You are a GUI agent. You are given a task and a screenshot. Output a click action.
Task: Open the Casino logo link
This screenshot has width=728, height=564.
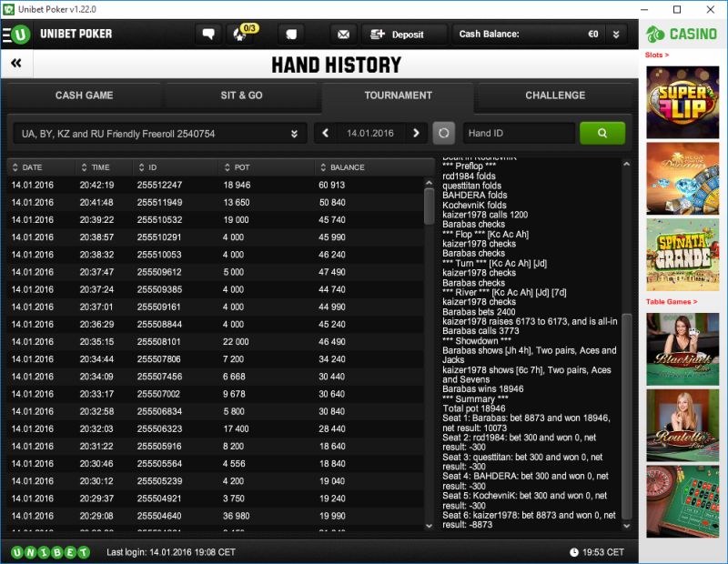(x=682, y=34)
